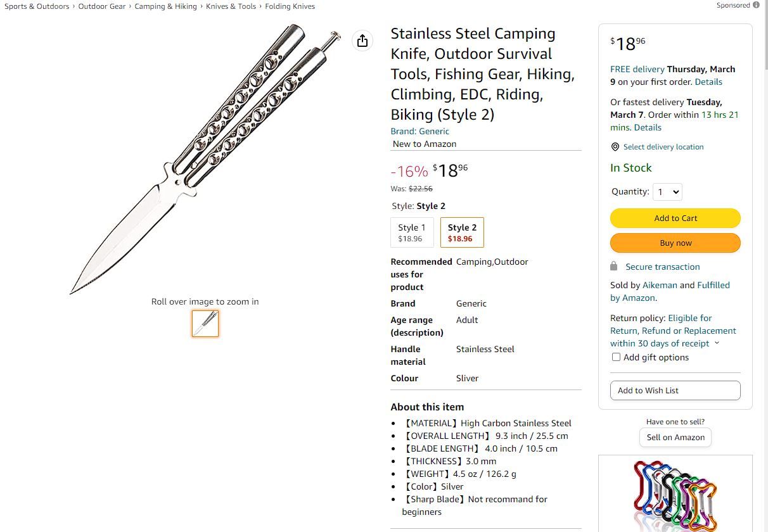768x532 pixels.
Task: Open the Folding Knives breadcrumb link
Action: pos(290,6)
